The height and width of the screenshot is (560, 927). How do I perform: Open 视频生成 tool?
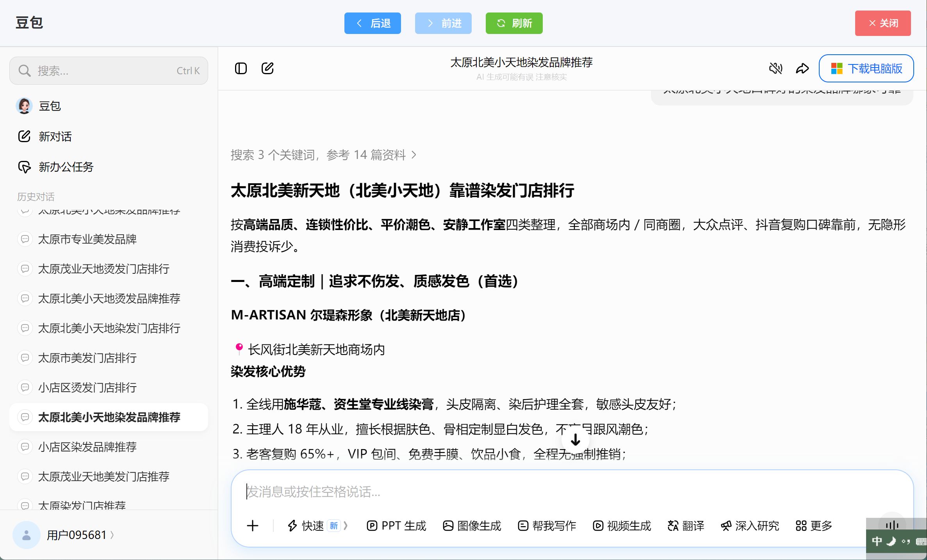click(622, 526)
